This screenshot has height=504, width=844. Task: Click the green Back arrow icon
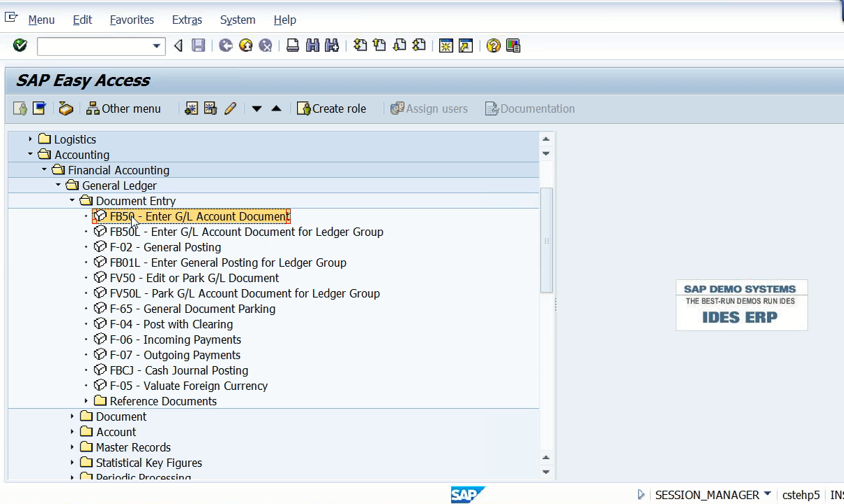226,45
